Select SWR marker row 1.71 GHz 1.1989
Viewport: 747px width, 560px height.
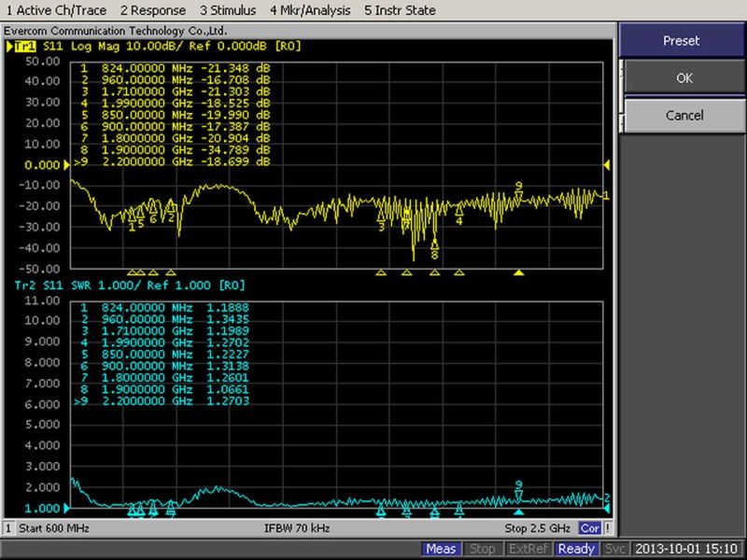pos(164,331)
